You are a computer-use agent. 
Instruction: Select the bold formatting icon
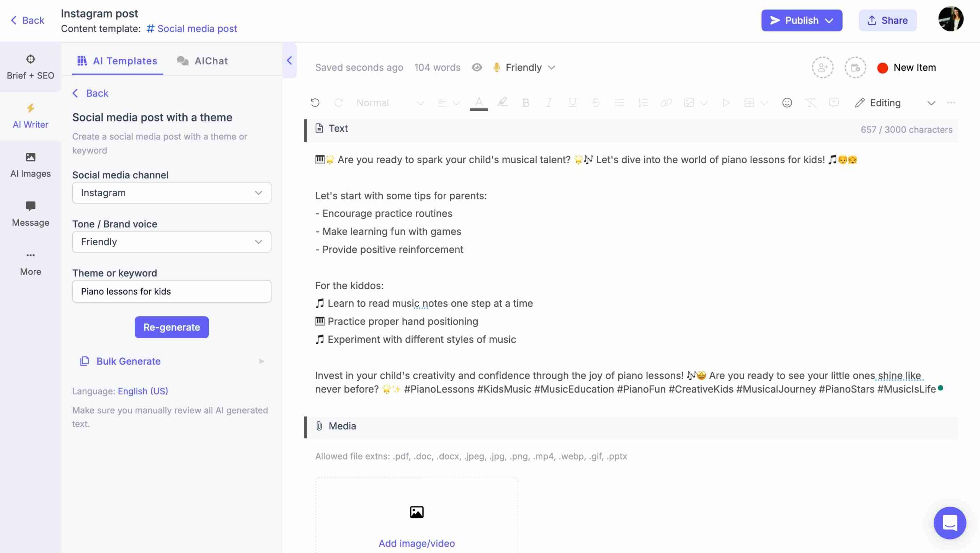526,103
